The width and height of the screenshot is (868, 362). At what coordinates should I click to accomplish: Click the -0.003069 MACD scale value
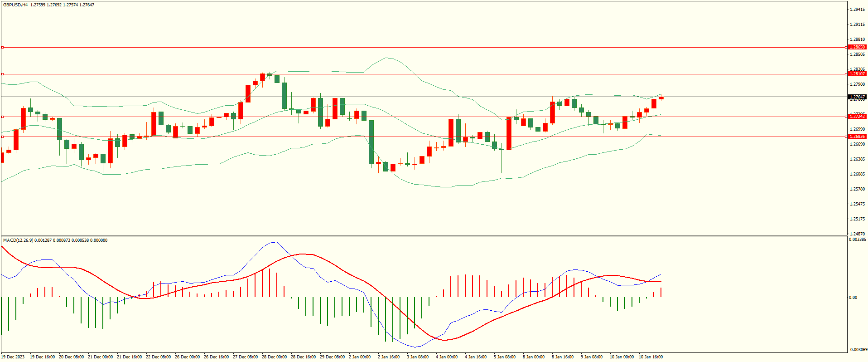tap(858, 349)
